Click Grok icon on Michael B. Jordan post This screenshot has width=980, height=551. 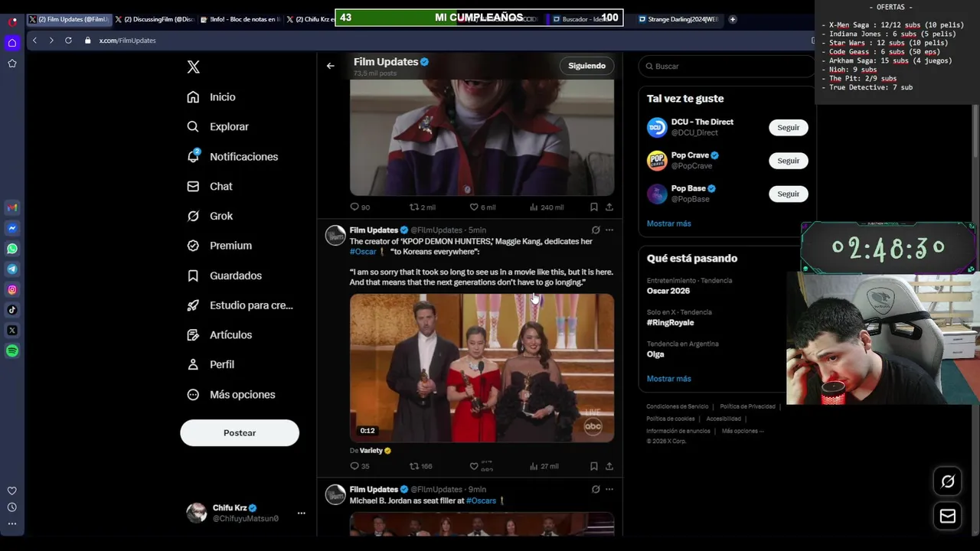596,489
